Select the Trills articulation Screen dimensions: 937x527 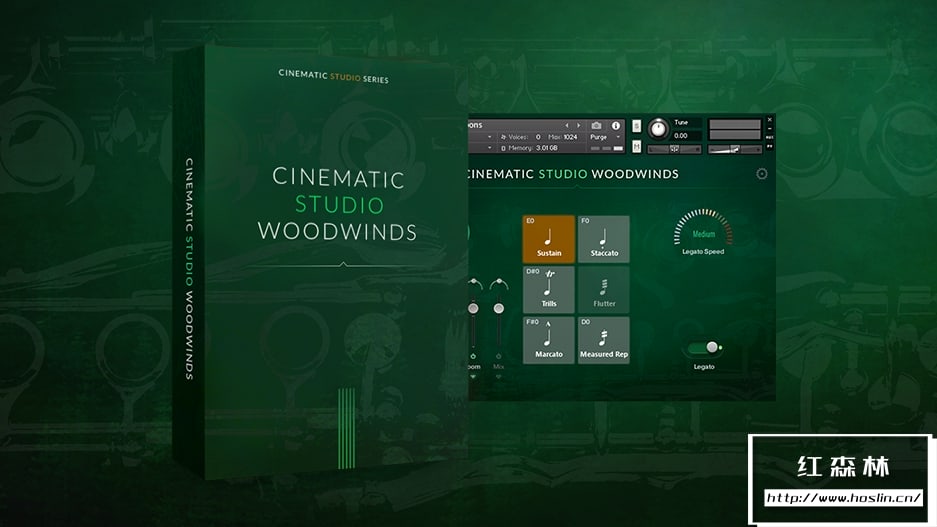(549, 290)
